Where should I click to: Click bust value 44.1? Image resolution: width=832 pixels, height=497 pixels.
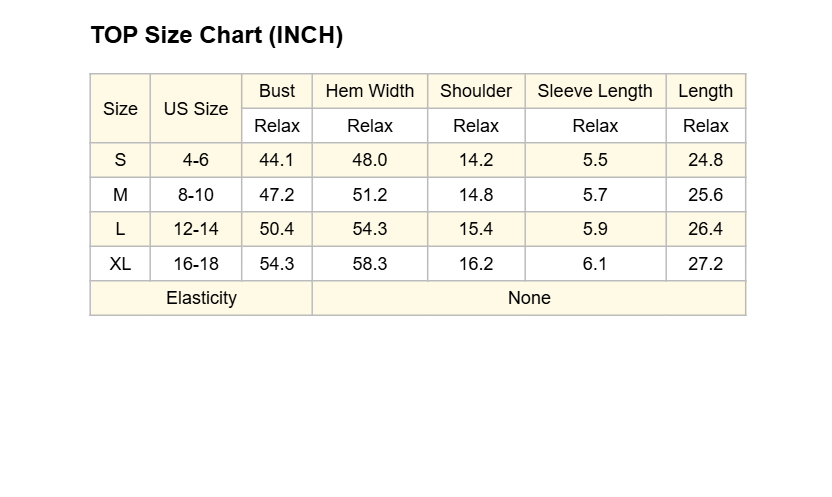click(x=277, y=160)
